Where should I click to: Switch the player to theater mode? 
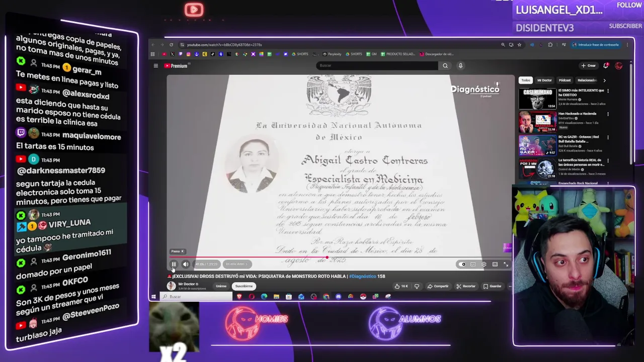tap(495, 264)
